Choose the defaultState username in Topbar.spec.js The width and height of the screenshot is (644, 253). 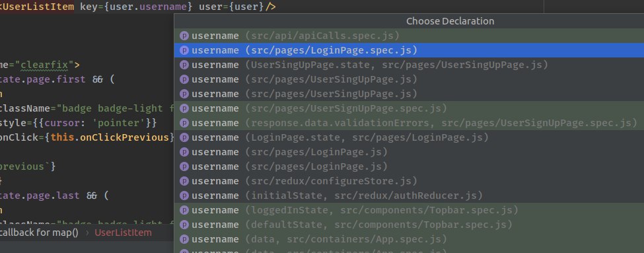coord(409,225)
